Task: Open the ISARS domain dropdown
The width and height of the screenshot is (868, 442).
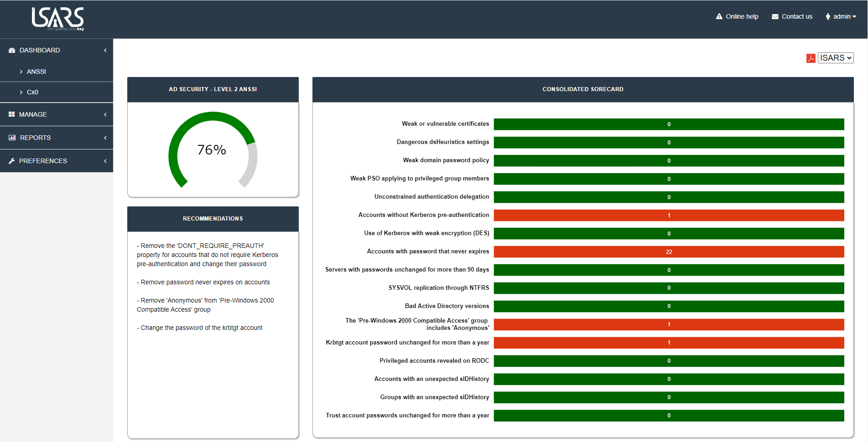Action: [x=836, y=58]
